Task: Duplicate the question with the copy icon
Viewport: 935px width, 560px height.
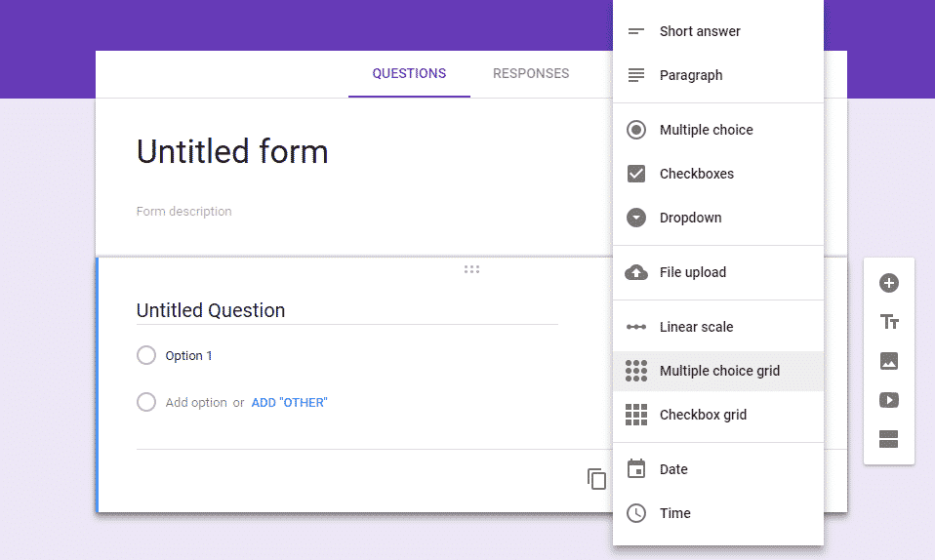Action: (596, 478)
